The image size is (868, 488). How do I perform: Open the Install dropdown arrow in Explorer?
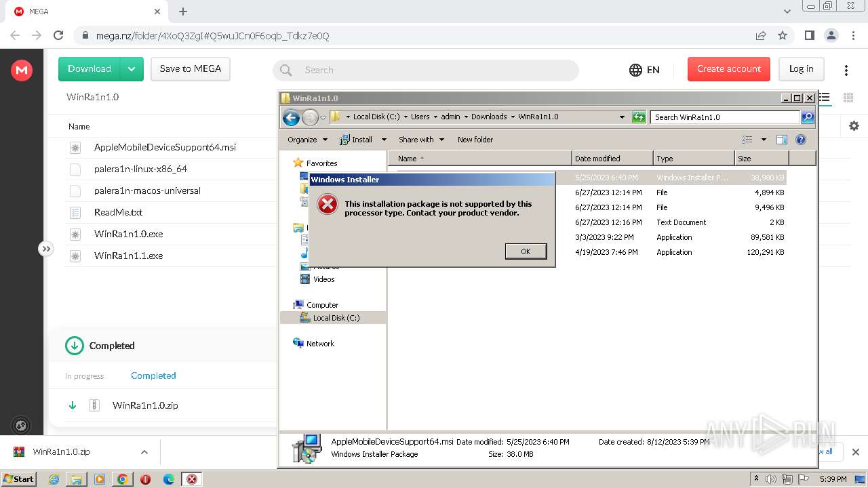(384, 140)
